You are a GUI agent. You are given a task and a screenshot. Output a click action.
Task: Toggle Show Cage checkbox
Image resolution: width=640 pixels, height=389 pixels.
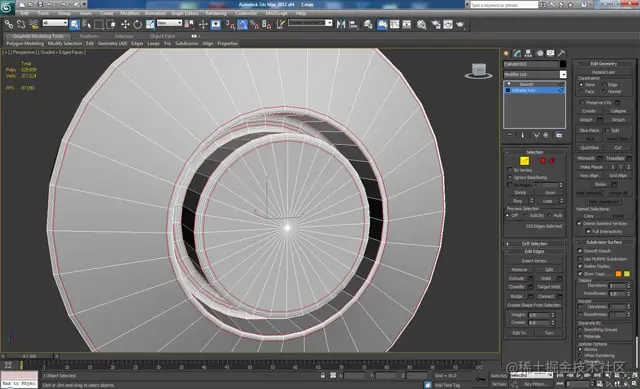click(580, 274)
